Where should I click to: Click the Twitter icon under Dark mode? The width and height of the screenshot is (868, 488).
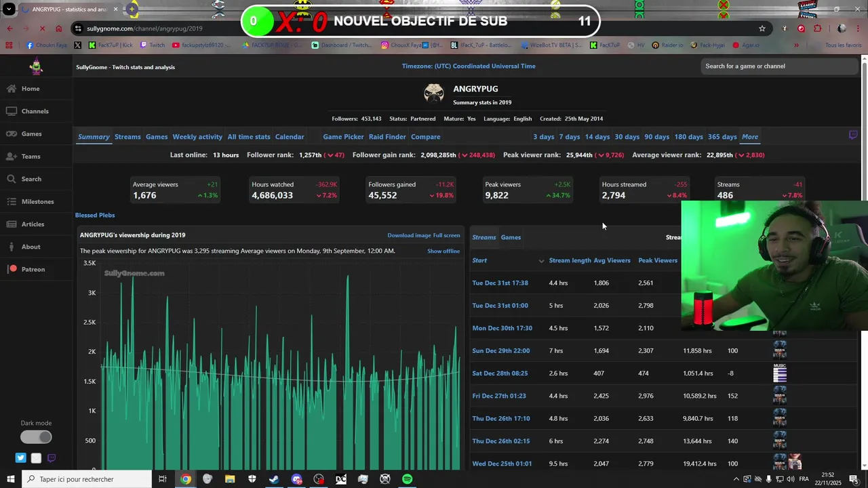tap(21, 458)
